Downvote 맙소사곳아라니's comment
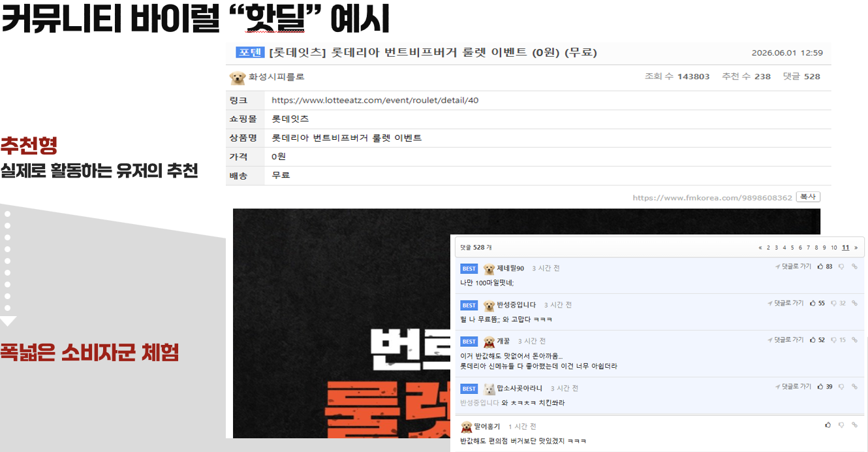868x452 pixels. click(x=841, y=387)
